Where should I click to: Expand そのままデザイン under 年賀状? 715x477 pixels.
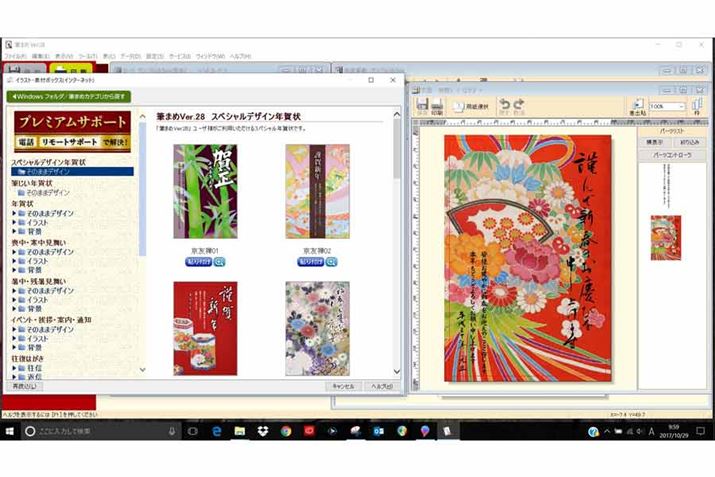click(14, 213)
